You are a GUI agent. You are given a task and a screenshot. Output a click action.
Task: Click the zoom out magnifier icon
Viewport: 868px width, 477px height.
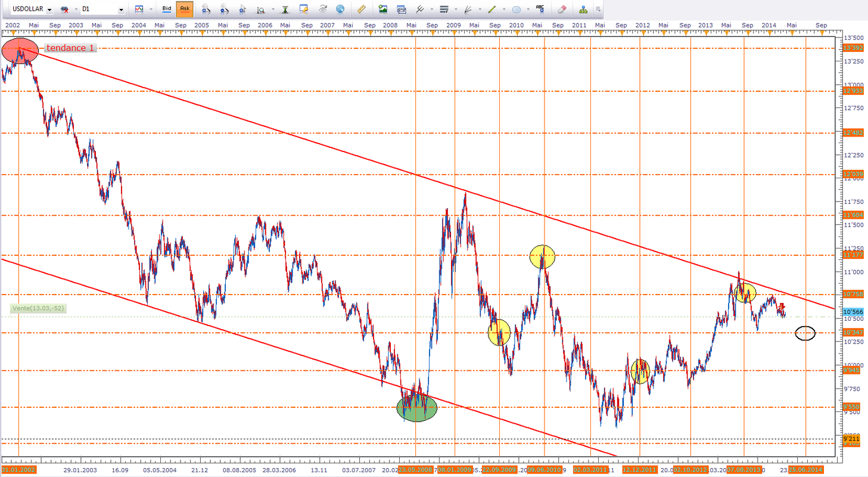pyautogui.click(x=224, y=10)
